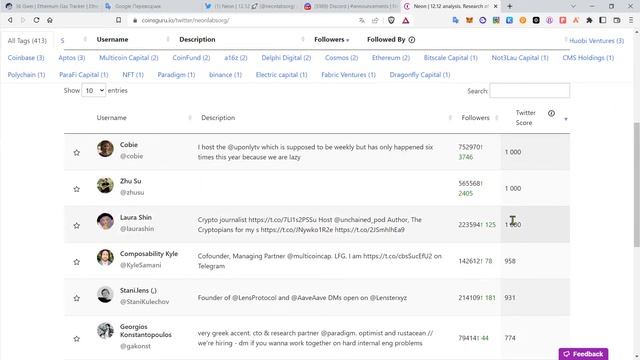Filter by Paradigm (1) tag
Image resolution: width=640 pixels, height=360 pixels.
click(176, 75)
